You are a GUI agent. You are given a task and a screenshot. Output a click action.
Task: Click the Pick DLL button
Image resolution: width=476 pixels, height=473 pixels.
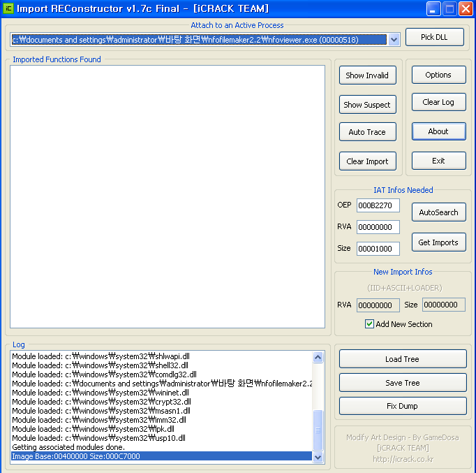434,37
